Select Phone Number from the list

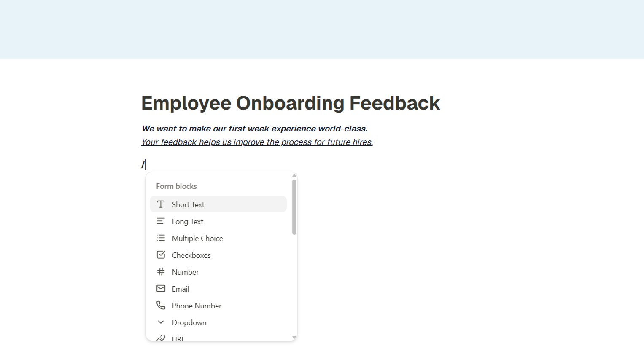click(x=197, y=306)
